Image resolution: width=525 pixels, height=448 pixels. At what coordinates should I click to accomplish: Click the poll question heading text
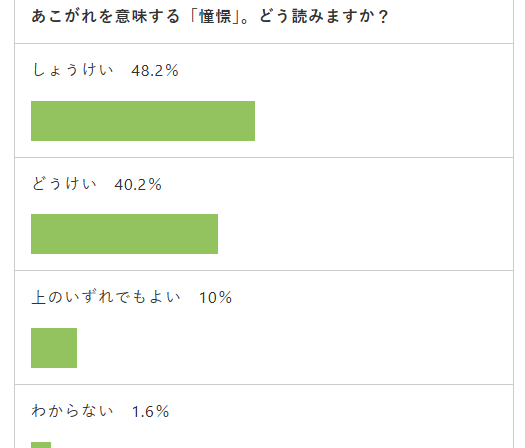(210, 16)
